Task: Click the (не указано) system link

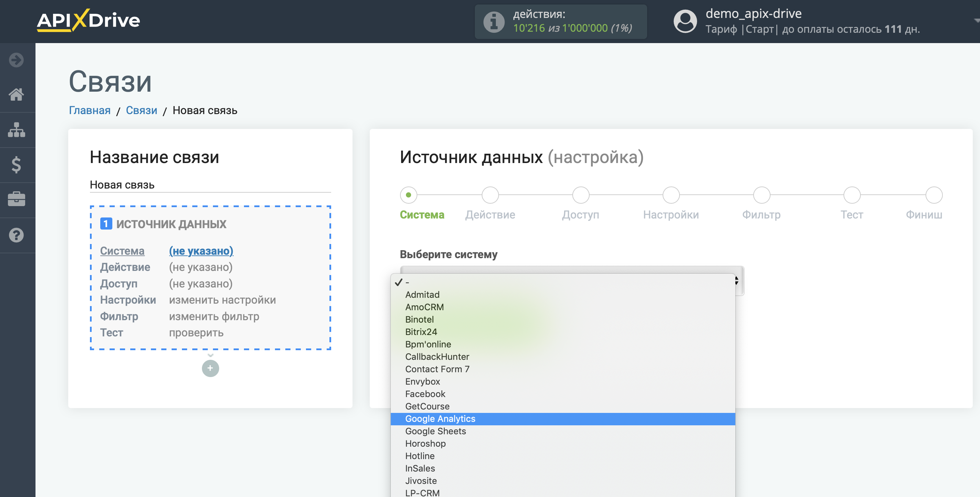Action: 201,251
